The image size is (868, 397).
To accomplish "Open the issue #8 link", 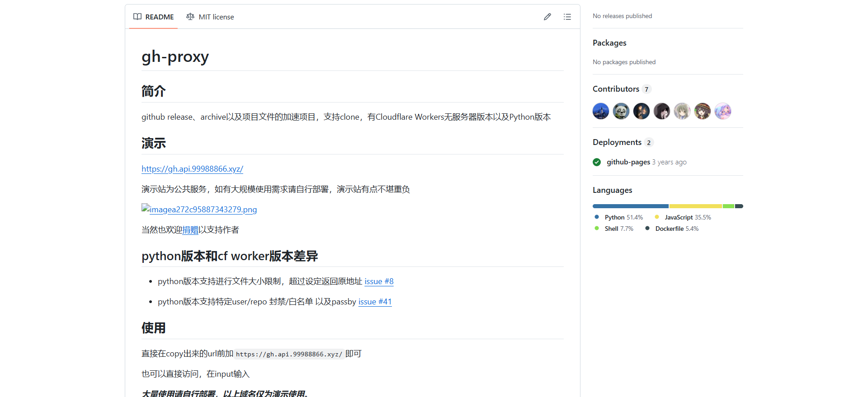I will 379,281.
